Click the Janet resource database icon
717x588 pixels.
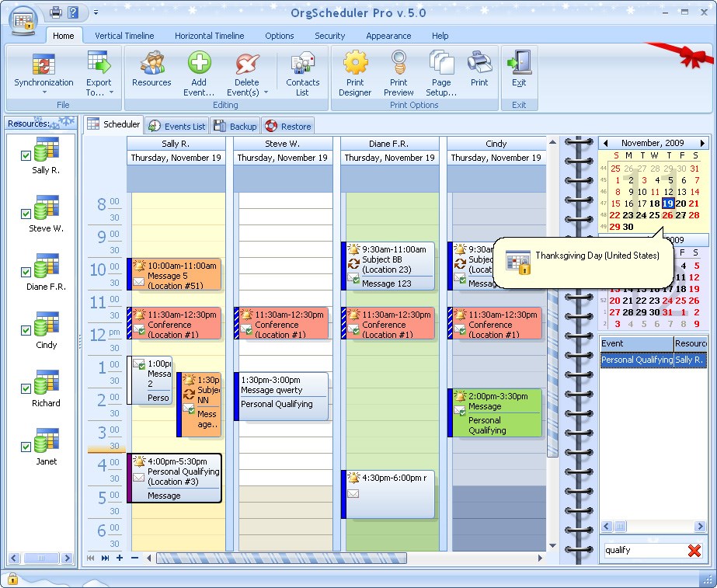[x=47, y=440]
